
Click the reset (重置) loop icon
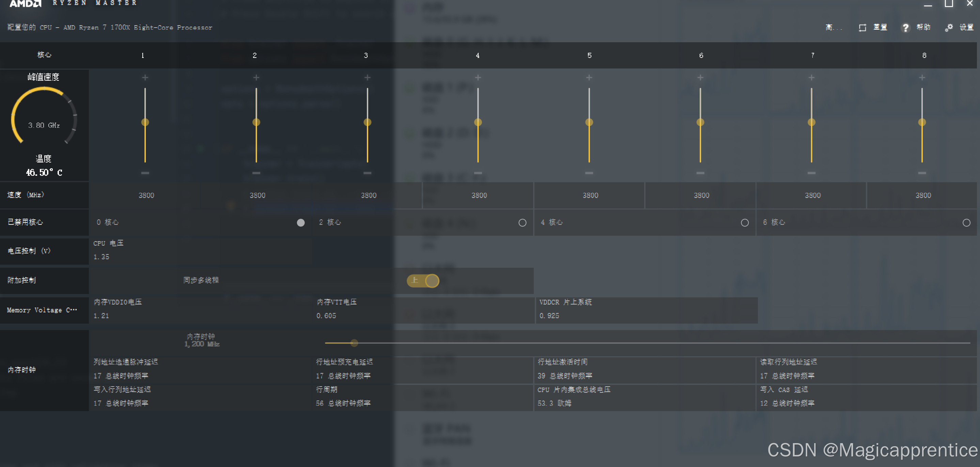tap(862, 28)
